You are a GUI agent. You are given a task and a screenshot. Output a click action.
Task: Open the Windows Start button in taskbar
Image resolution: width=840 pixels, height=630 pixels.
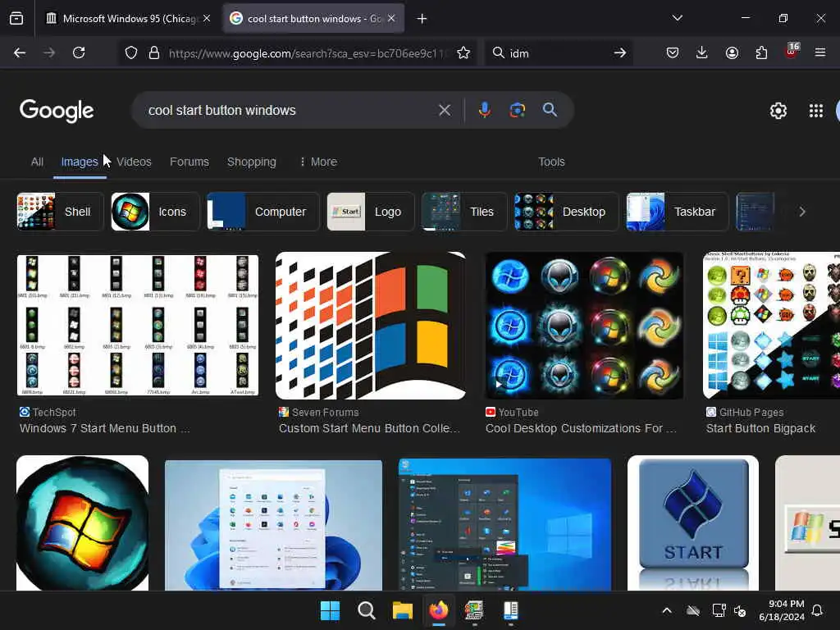[330, 610]
